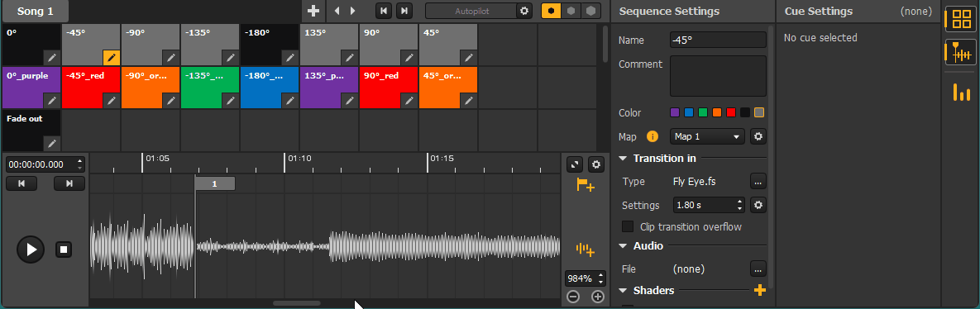Edit the -45° sequence via highlighted pencil

[112, 58]
